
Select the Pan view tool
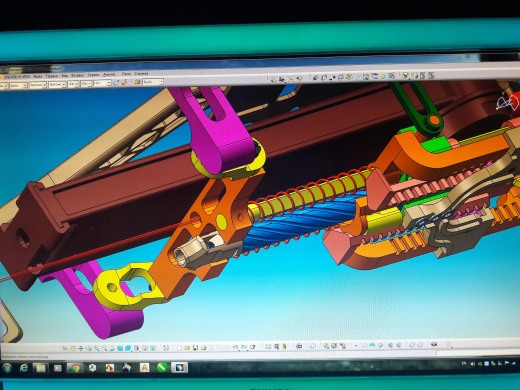coord(81,348)
